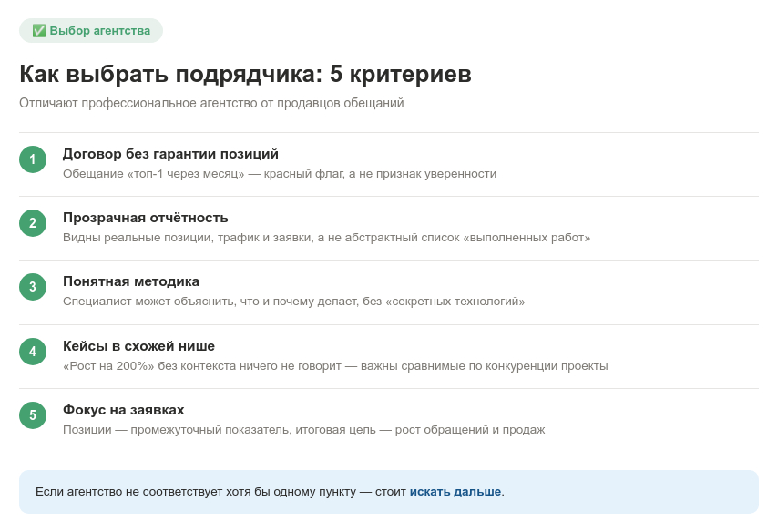Open the 'искать дальше' link
Image resolution: width=777 pixels, height=532 pixels.
[455, 492]
